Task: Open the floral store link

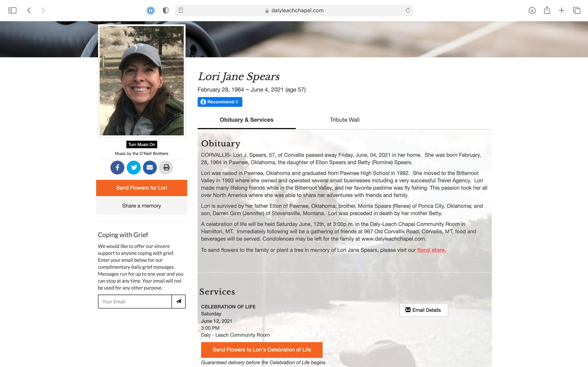Action: [x=432, y=250]
